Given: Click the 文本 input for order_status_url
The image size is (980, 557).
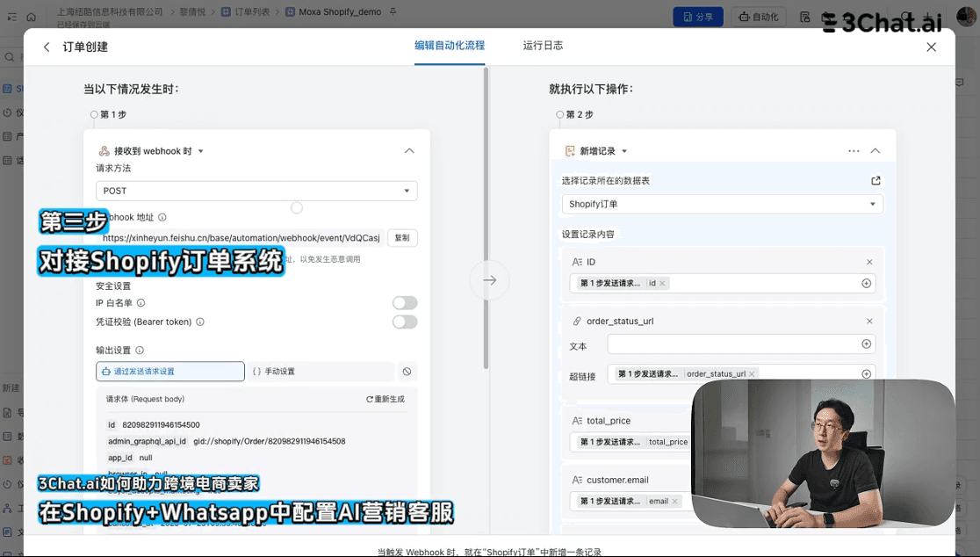Looking at the screenshot, I should tap(741, 344).
